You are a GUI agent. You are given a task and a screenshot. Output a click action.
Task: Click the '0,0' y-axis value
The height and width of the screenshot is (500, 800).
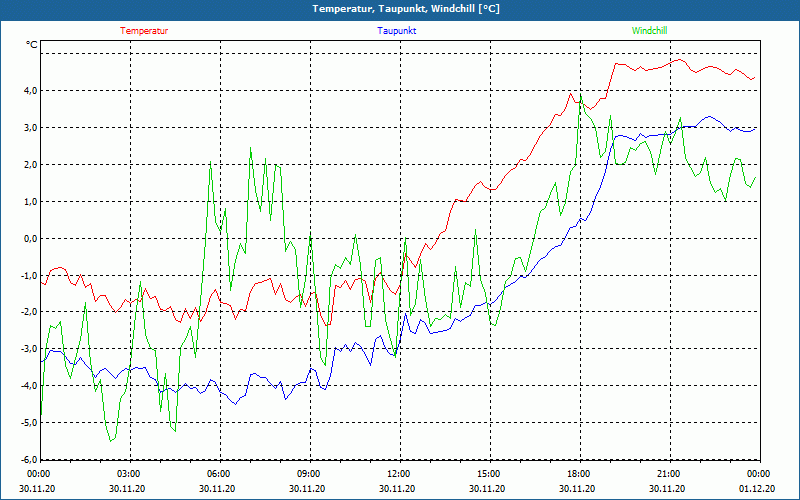coord(30,238)
